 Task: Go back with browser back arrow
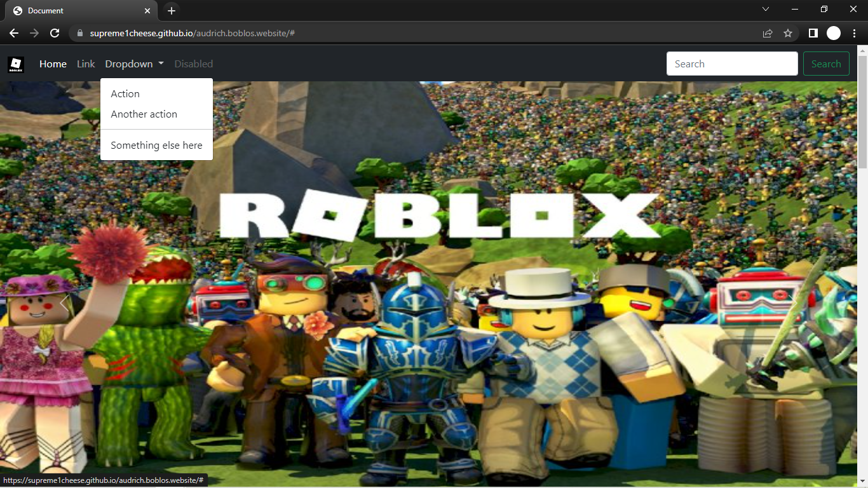click(x=14, y=33)
